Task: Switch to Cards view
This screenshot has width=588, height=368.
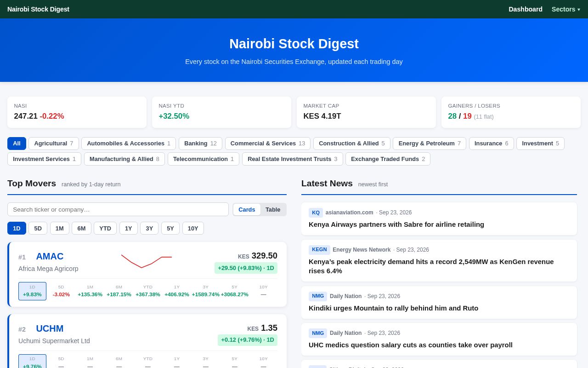Action: 247,210
